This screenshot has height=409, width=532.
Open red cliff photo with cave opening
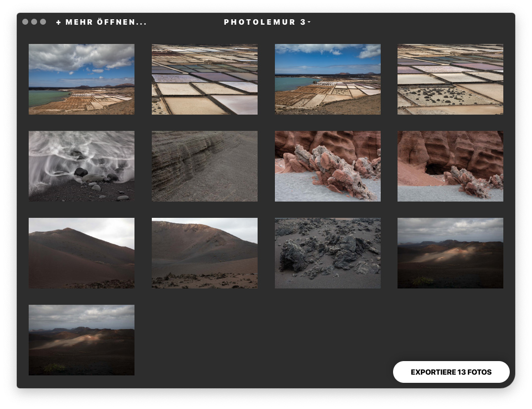(450, 166)
